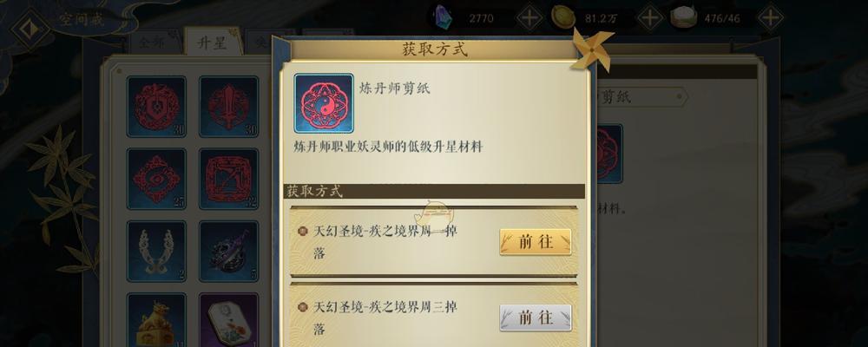Select the golden beast statue item
This screenshot has width=868, height=347.
pyautogui.click(x=156, y=320)
